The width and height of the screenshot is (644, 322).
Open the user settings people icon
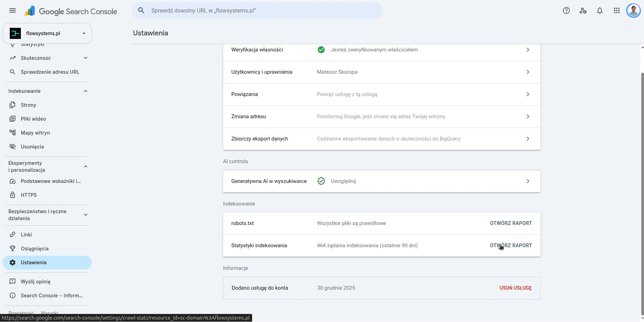[x=583, y=10]
